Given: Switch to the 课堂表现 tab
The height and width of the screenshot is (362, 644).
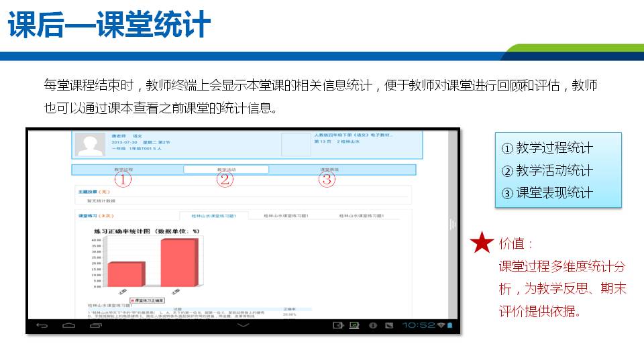Looking at the screenshot, I should point(329,170).
